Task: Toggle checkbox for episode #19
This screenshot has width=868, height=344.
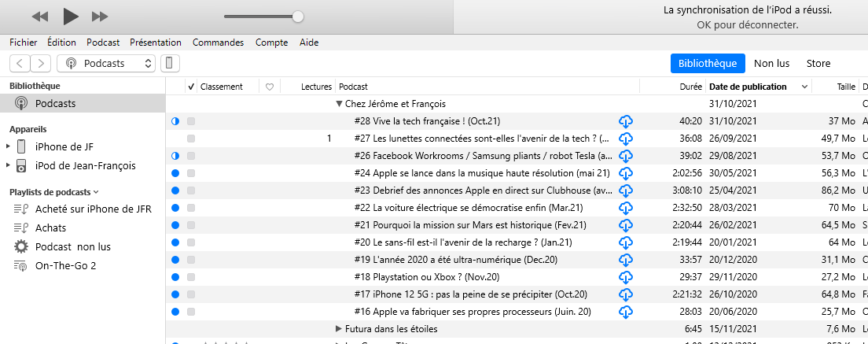Action: pos(191,260)
